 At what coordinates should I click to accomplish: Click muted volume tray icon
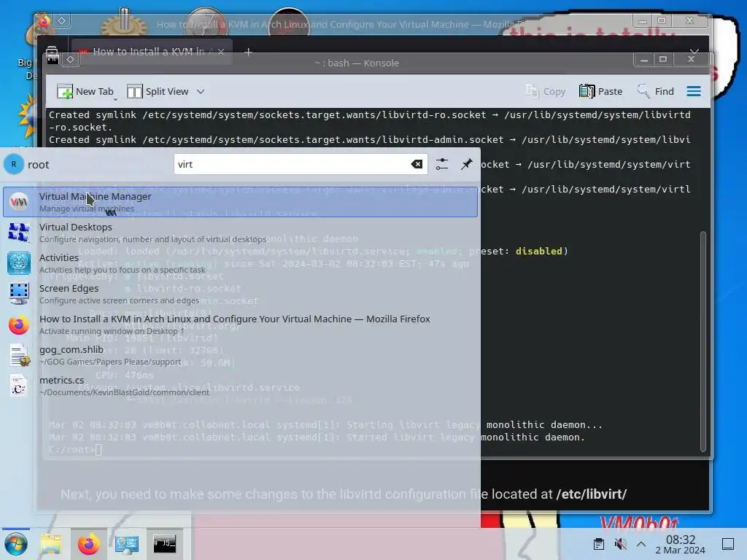620,544
